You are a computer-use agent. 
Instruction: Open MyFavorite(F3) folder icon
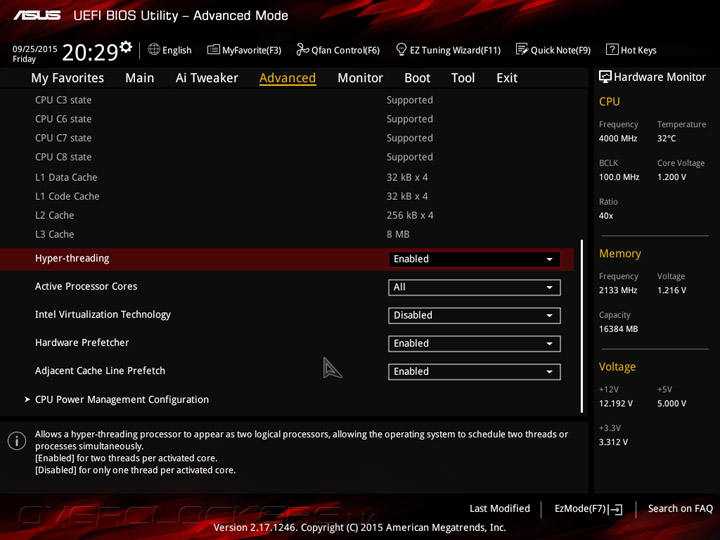214,50
